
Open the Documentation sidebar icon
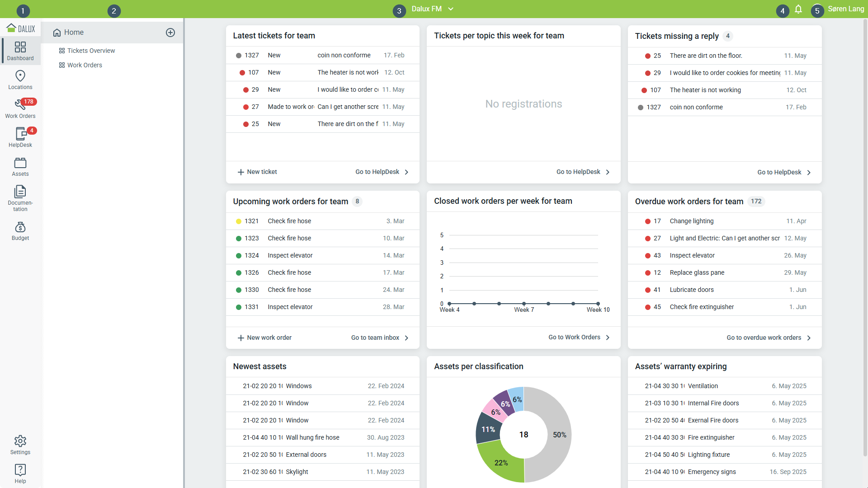20,197
